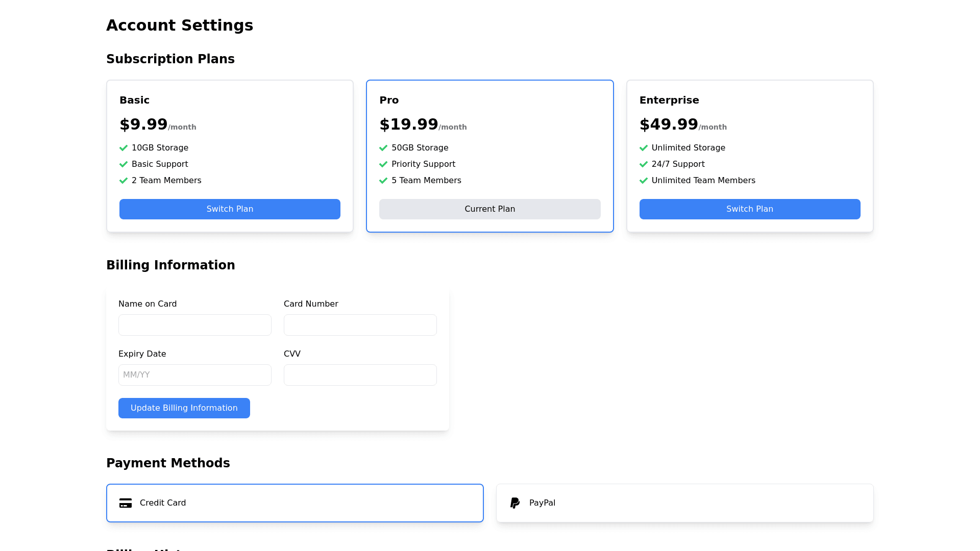980x551 pixels.
Task: Switch to the Basic plan
Action: click(230, 209)
